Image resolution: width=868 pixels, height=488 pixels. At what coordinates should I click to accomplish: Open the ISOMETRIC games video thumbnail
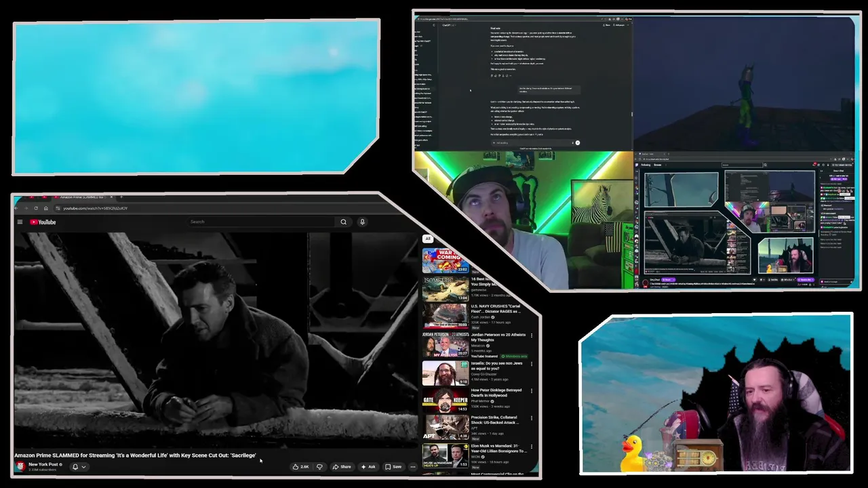(x=445, y=288)
